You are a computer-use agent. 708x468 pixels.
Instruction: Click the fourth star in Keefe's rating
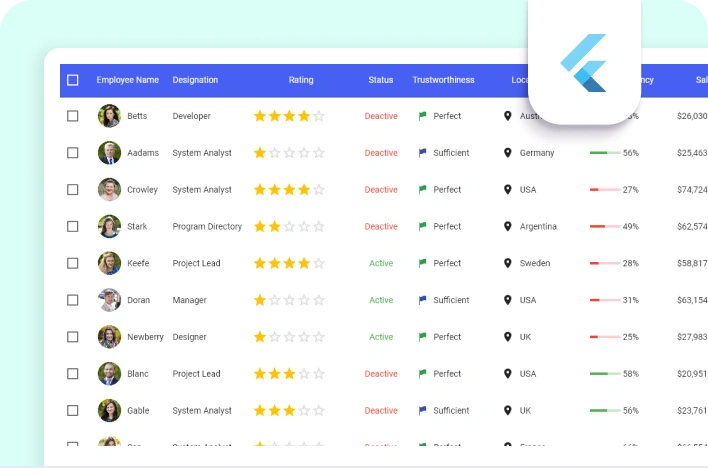(x=304, y=264)
